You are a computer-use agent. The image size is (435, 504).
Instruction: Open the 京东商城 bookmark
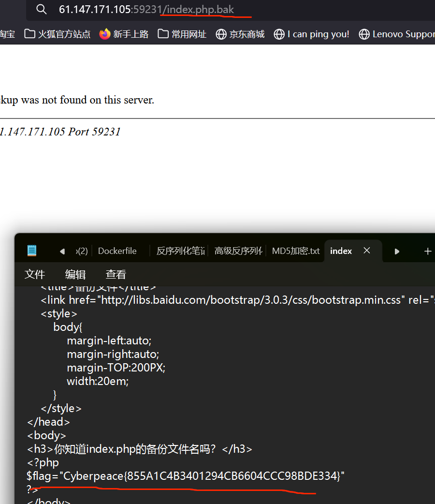[x=240, y=34]
